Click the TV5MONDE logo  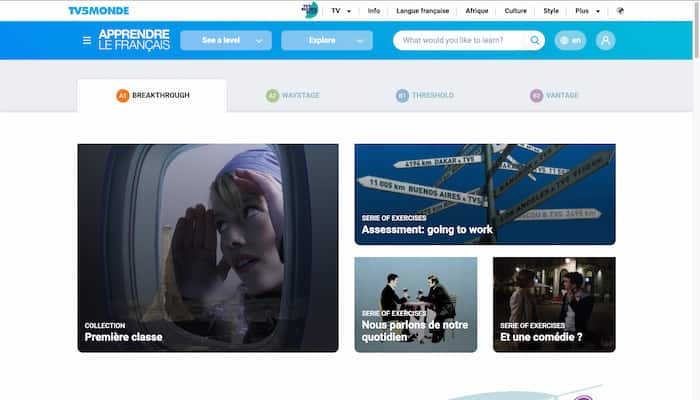point(99,11)
